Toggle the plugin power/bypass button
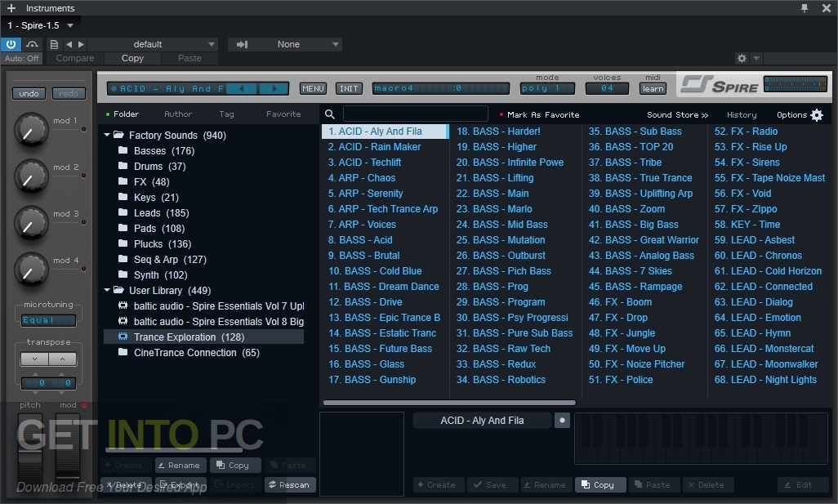Image resolution: width=838 pixels, height=504 pixels. [x=11, y=44]
